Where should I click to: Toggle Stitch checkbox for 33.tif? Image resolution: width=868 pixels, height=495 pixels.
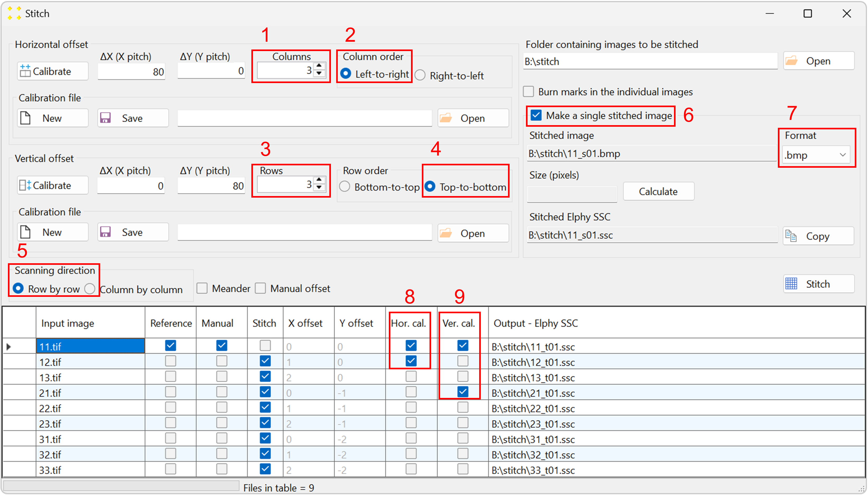pyautogui.click(x=265, y=469)
